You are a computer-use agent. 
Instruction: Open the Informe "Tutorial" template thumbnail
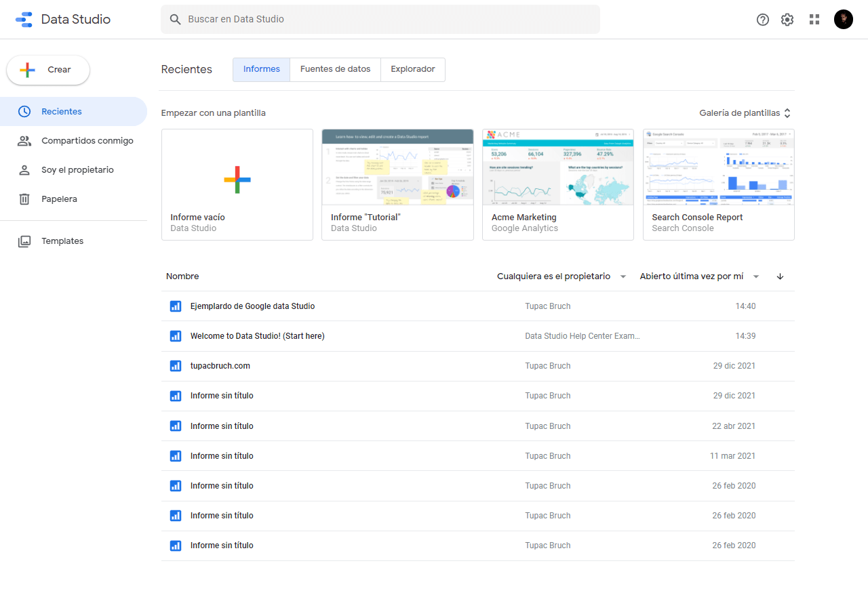pos(397,167)
